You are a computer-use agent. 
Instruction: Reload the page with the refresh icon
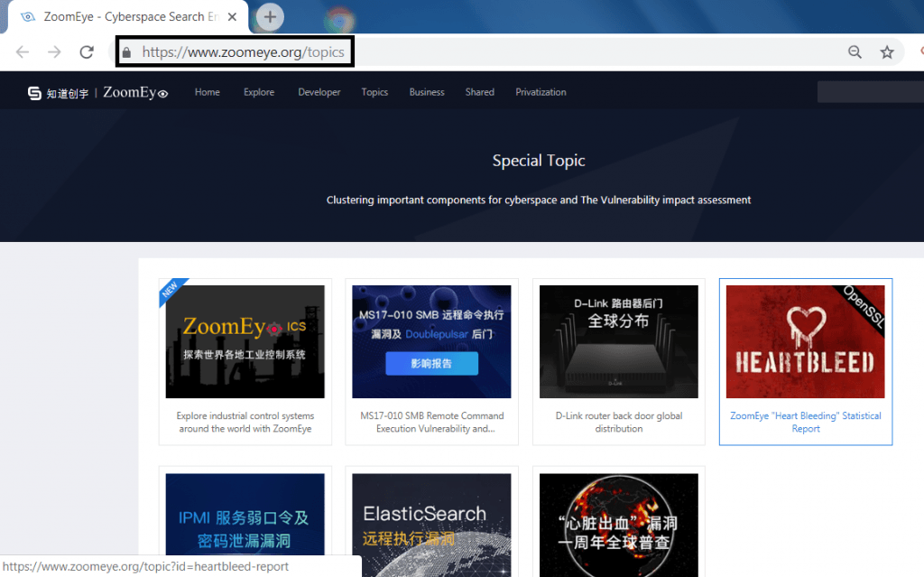coord(87,51)
